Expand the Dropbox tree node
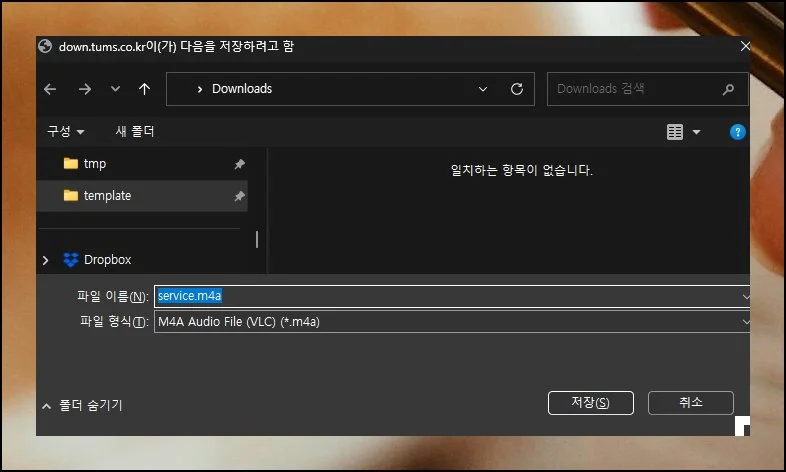Screen dimensions: 786x472 tap(45, 260)
